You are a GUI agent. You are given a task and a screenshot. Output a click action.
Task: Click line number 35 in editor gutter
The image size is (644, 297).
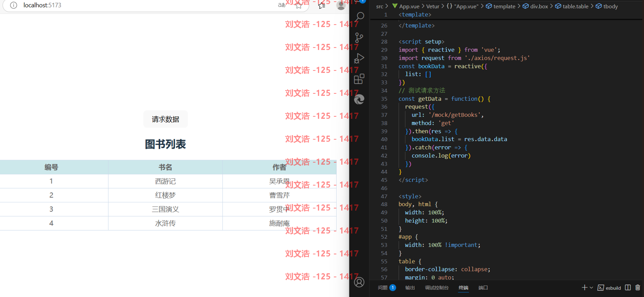[384, 99]
